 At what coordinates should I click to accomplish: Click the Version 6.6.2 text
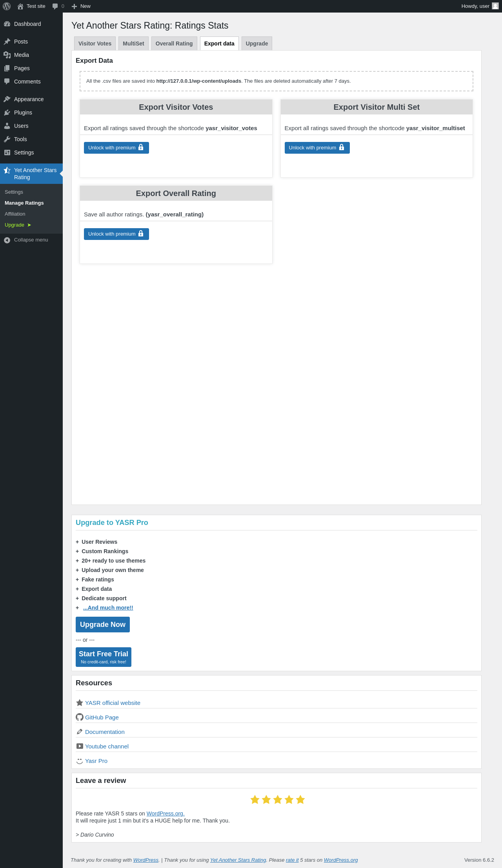click(x=479, y=860)
